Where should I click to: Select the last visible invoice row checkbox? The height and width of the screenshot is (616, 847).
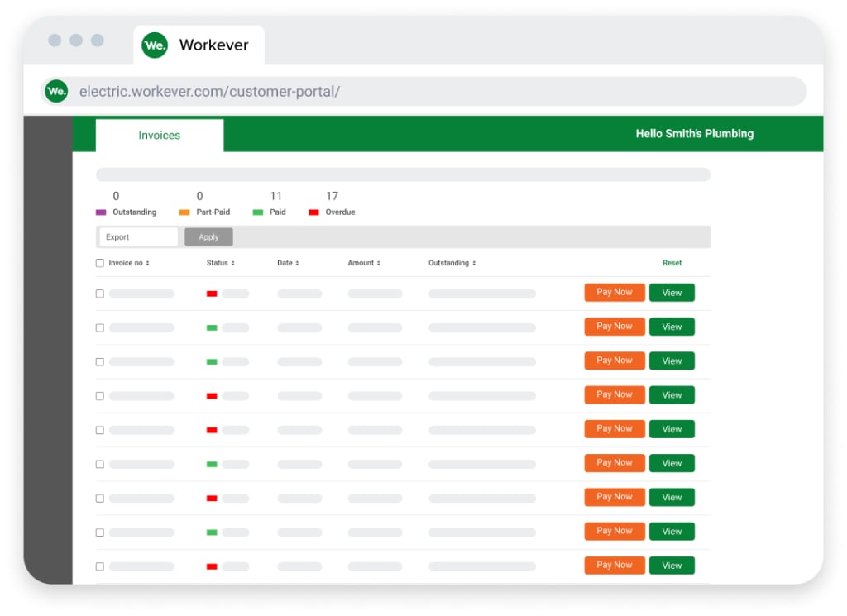click(100, 566)
